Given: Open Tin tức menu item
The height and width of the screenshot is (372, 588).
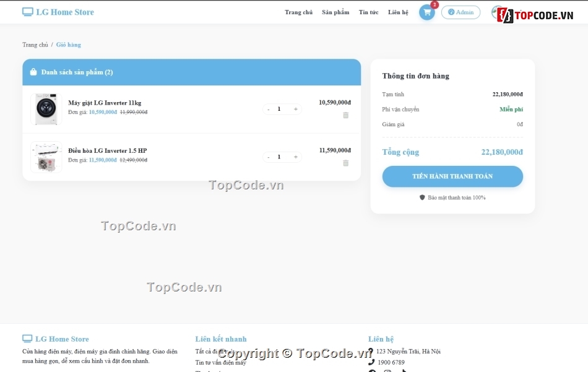Looking at the screenshot, I should pos(368,12).
